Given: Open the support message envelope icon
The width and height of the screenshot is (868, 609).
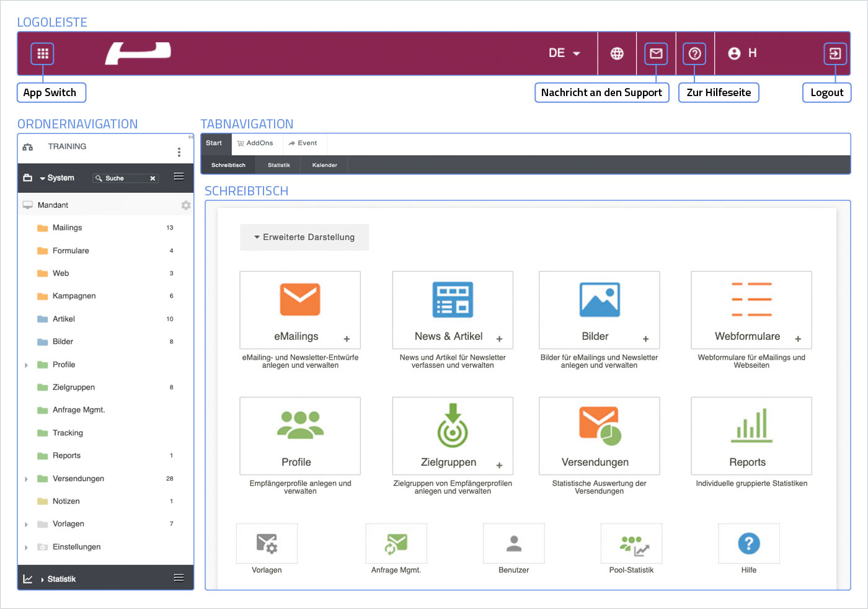Looking at the screenshot, I should (x=656, y=54).
